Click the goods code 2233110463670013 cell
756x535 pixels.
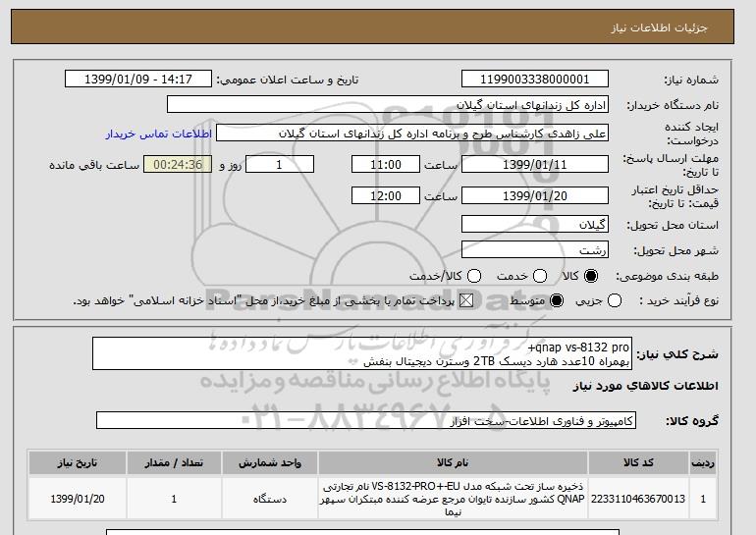pyautogui.click(x=638, y=499)
